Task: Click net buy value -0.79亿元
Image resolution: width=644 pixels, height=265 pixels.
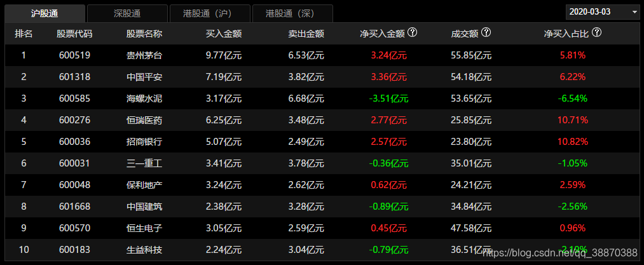Action: pos(388,250)
